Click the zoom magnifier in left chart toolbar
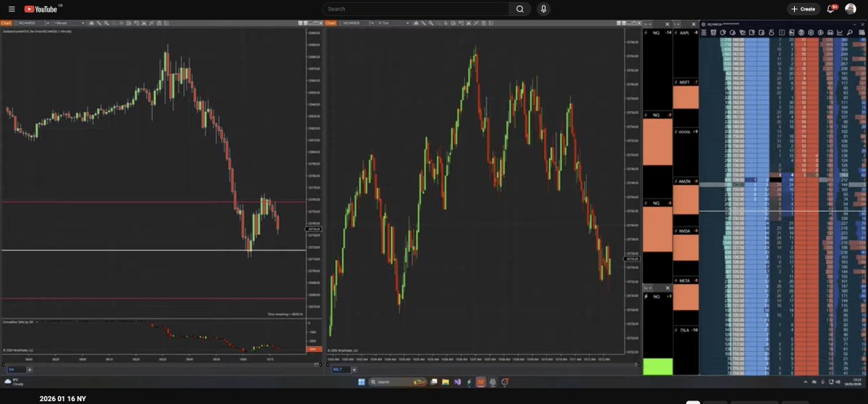Viewport: 868px width, 404px height. pyautogui.click(x=106, y=23)
